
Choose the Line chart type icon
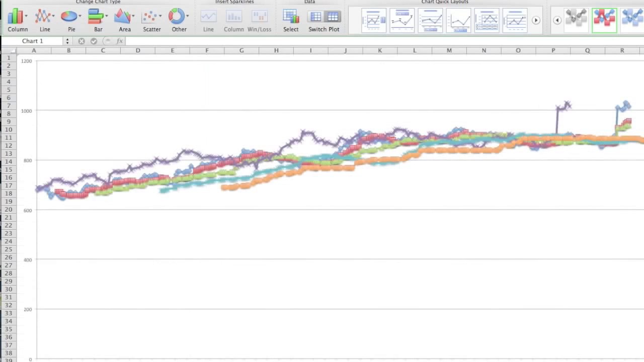coord(43,17)
